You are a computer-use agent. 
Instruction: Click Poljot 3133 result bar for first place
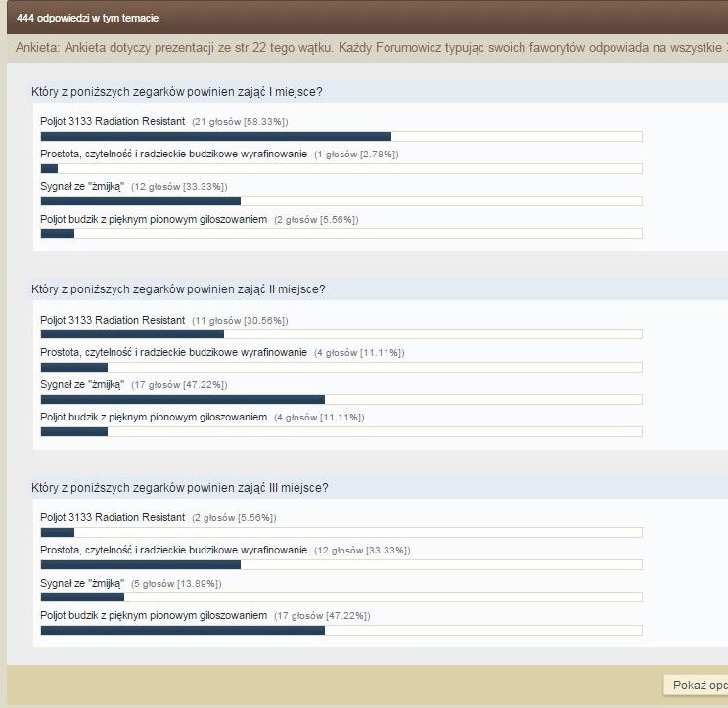point(215,137)
